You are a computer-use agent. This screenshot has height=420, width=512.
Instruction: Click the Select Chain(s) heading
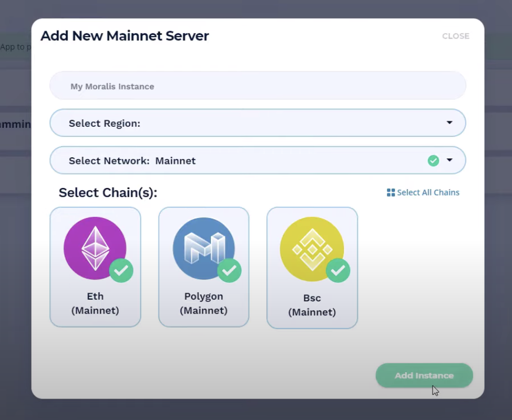(108, 192)
